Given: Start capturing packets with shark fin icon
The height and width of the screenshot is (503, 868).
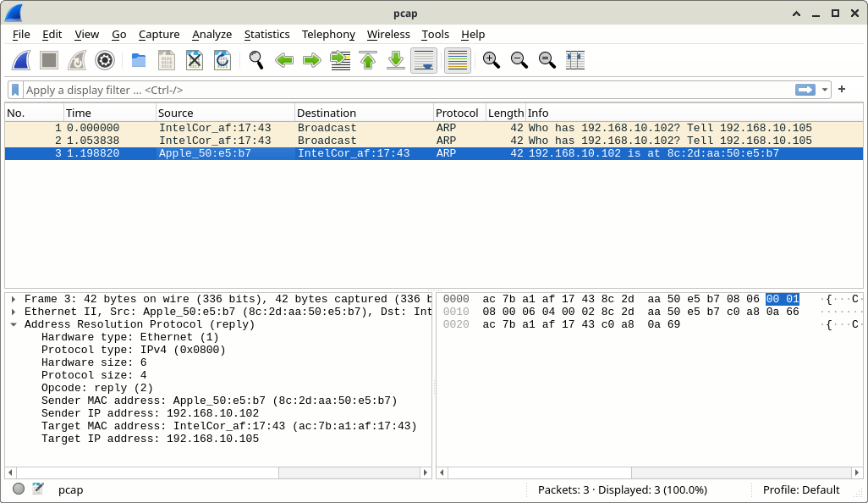Looking at the screenshot, I should click(21, 60).
